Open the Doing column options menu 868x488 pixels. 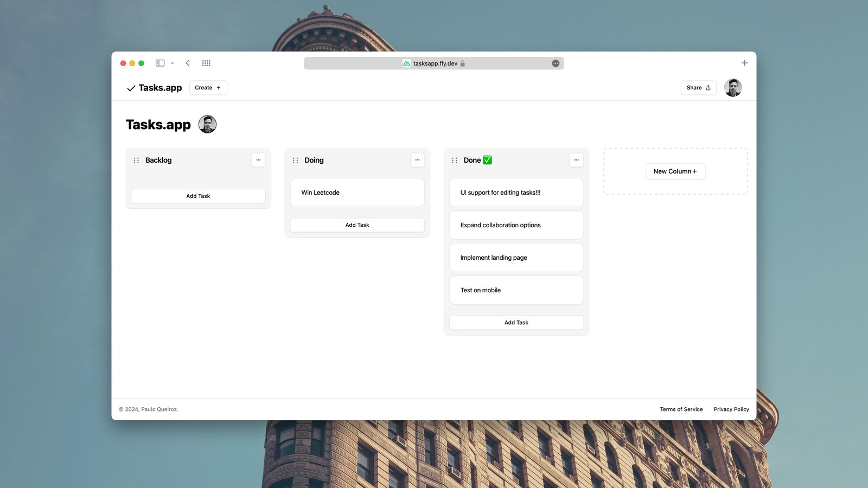(417, 160)
